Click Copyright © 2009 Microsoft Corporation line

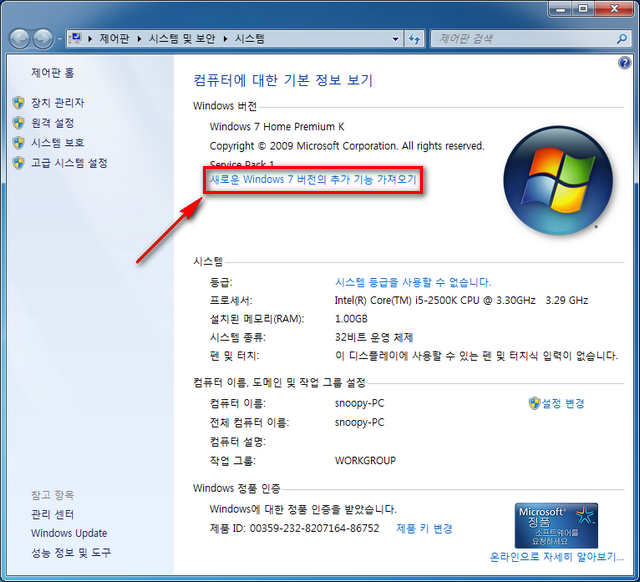347,146
